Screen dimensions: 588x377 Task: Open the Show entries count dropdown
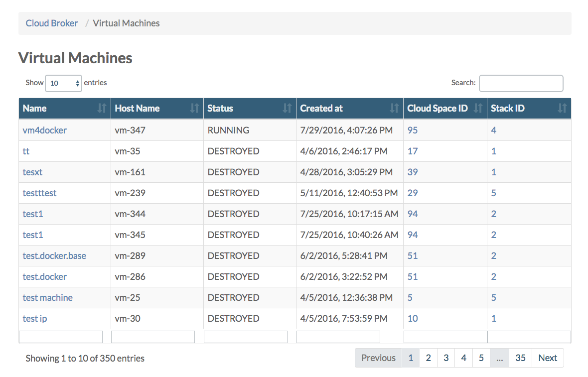[x=64, y=83]
